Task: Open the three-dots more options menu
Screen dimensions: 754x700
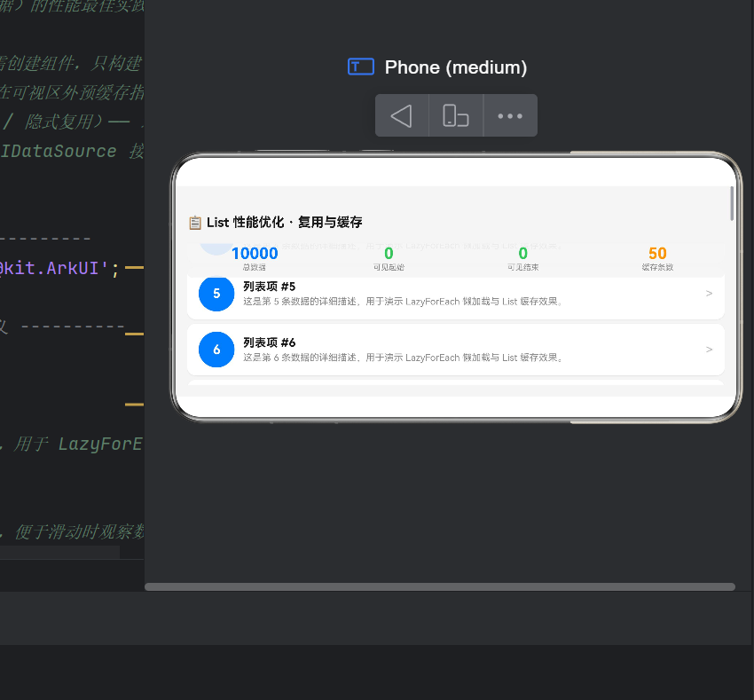Action: [510, 116]
